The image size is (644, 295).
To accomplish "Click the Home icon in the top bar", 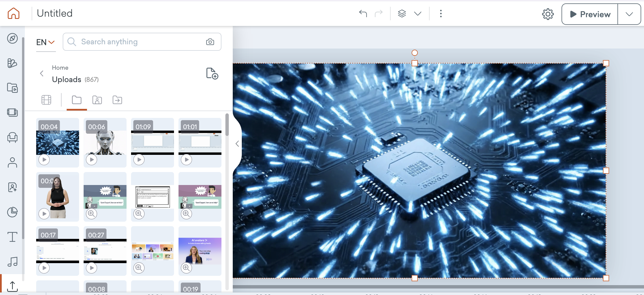I will [13, 13].
